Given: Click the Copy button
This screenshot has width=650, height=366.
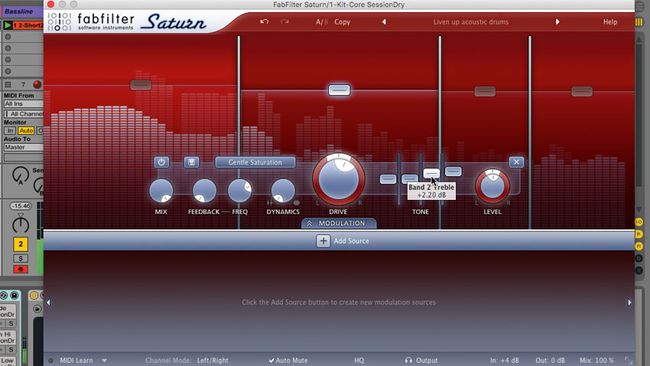Looking at the screenshot, I should [342, 22].
